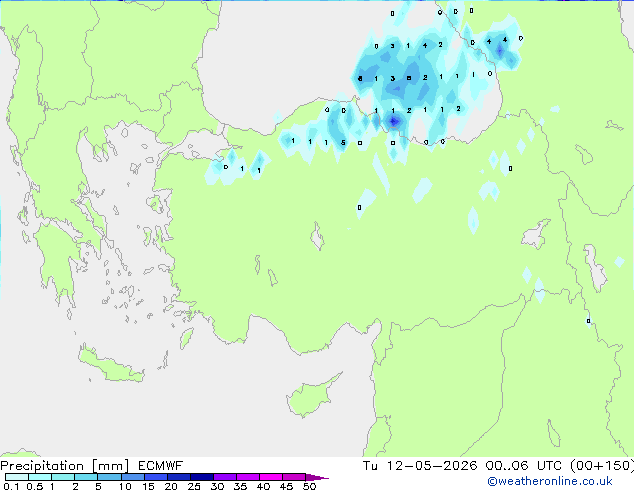Viewport: 634px width, 490px height.
Task: Click the island of Cyprus on map
Action: [x=311, y=397]
